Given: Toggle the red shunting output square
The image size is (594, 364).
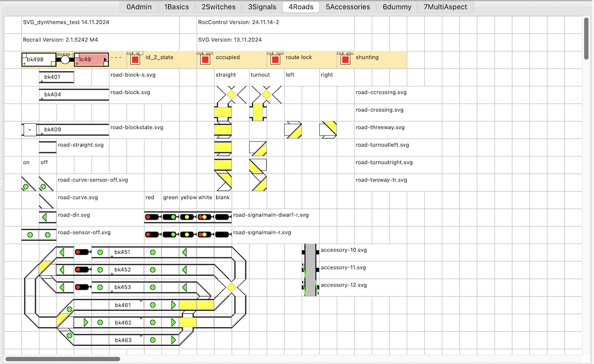Looking at the screenshot, I should coord(345,60).
